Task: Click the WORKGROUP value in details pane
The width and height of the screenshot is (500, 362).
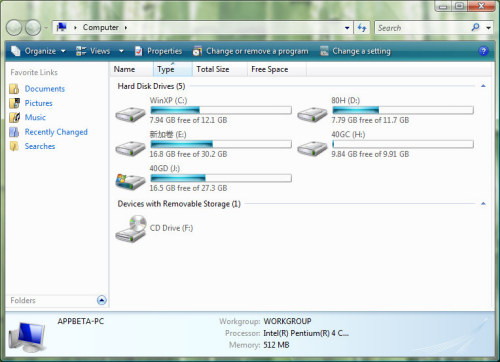Action: click(x=287, y=321)
